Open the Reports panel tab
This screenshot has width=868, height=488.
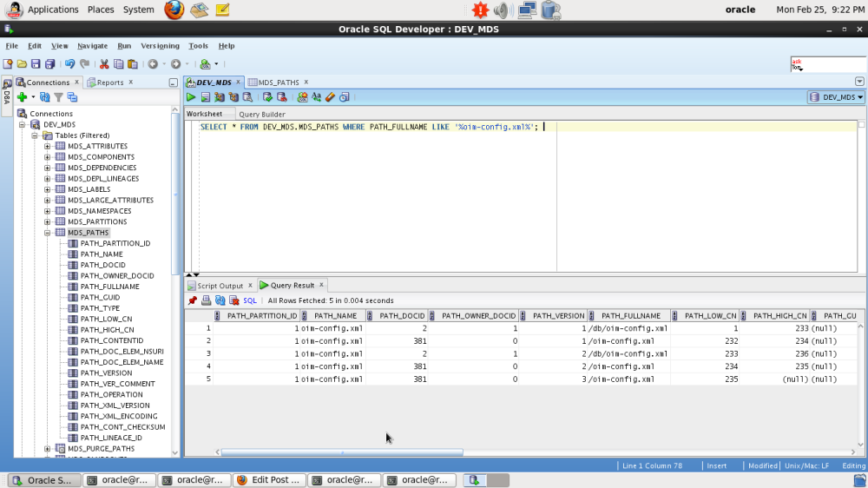click(110, 82)
